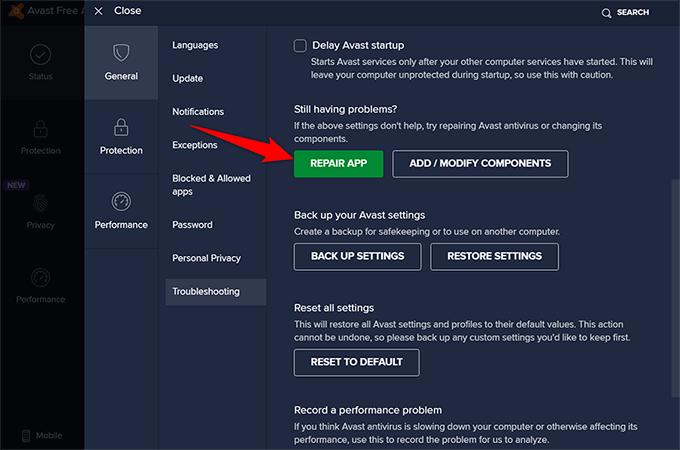This screenshot has width=680, height=450.
Task: Open the Protection lock icon section
Action: point(121,127)
